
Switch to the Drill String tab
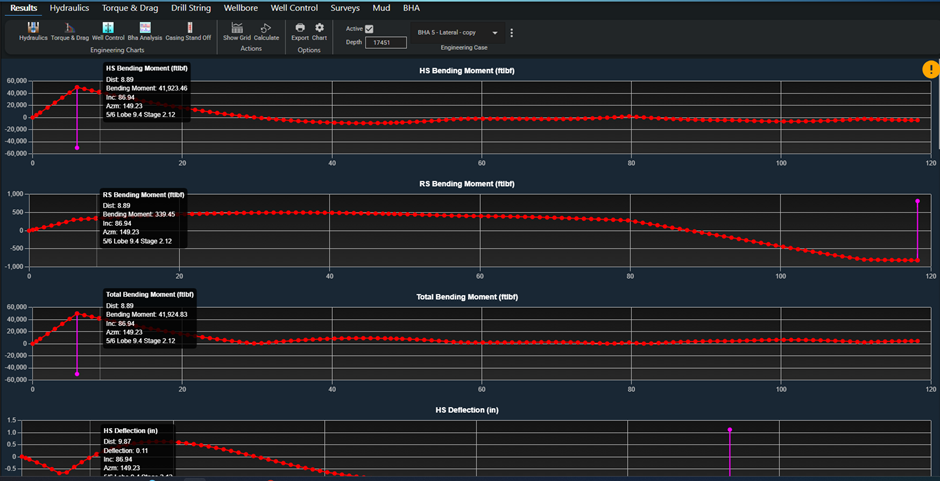pos(190,7)
